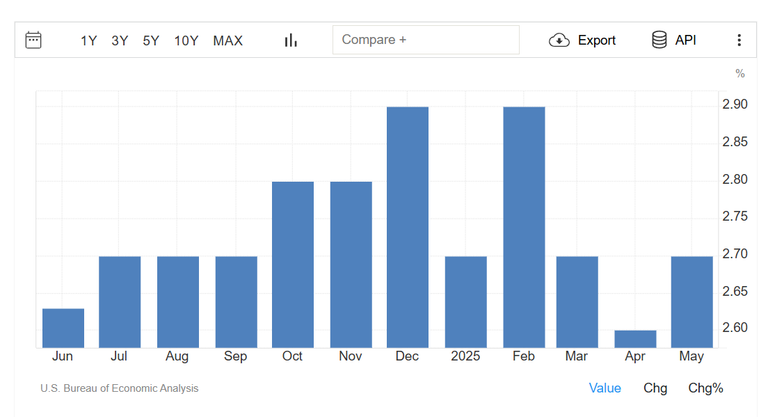Click the database API icon
Screen dimensions: 768x417
click(x=659, y=40)
